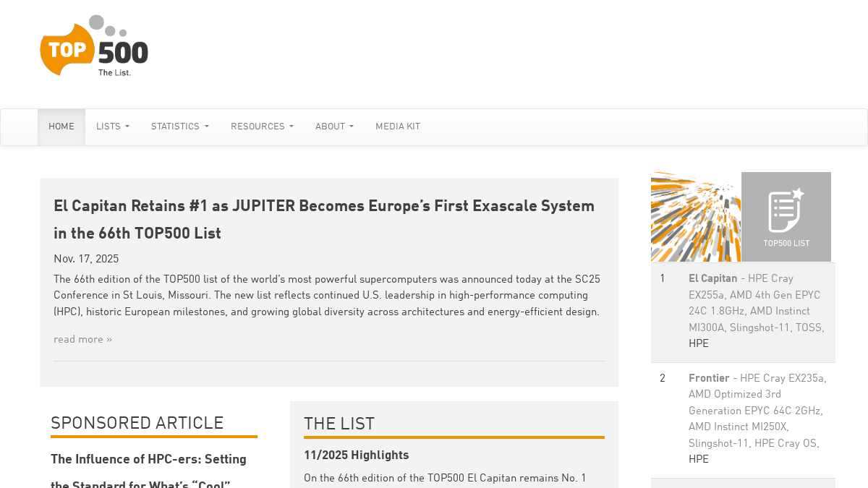Expand the ABOUT dropdown menu
Screen dimensions: 868x488
[x=334, y=127]
